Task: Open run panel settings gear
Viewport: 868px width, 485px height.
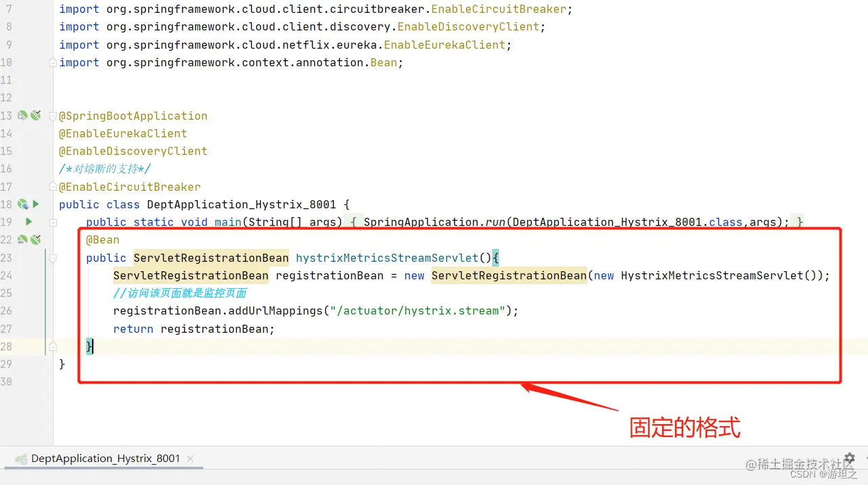Action: click(850, 459)
